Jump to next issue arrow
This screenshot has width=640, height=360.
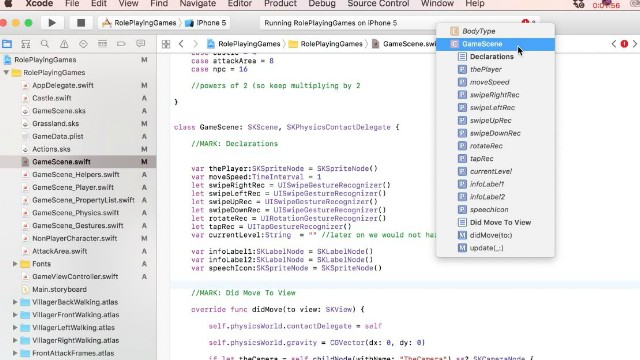635,44
